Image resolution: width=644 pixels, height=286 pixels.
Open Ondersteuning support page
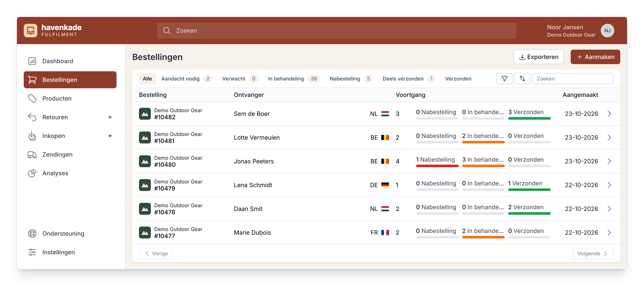click(x=70, y=233)
